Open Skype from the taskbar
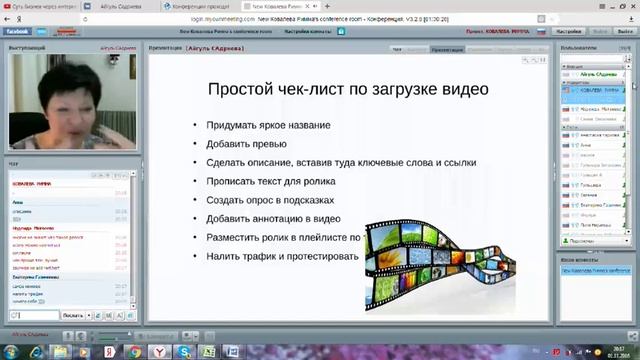640x360 pixels. [x=184, y=352]
